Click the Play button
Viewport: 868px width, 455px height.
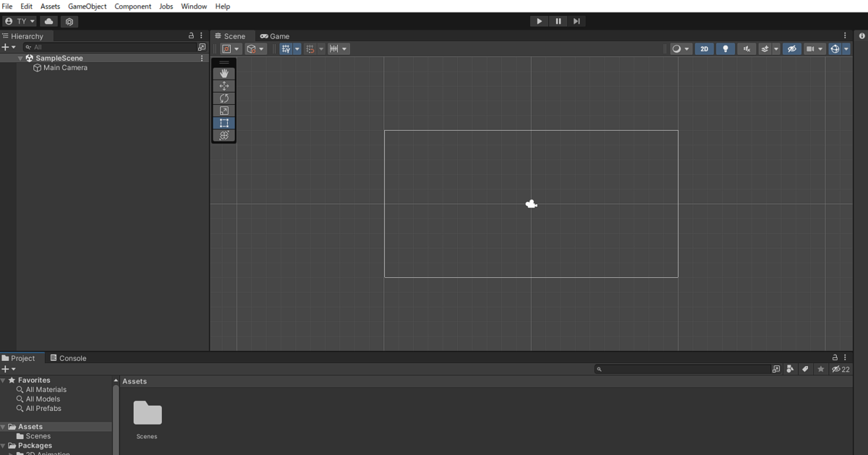[539, 21]
